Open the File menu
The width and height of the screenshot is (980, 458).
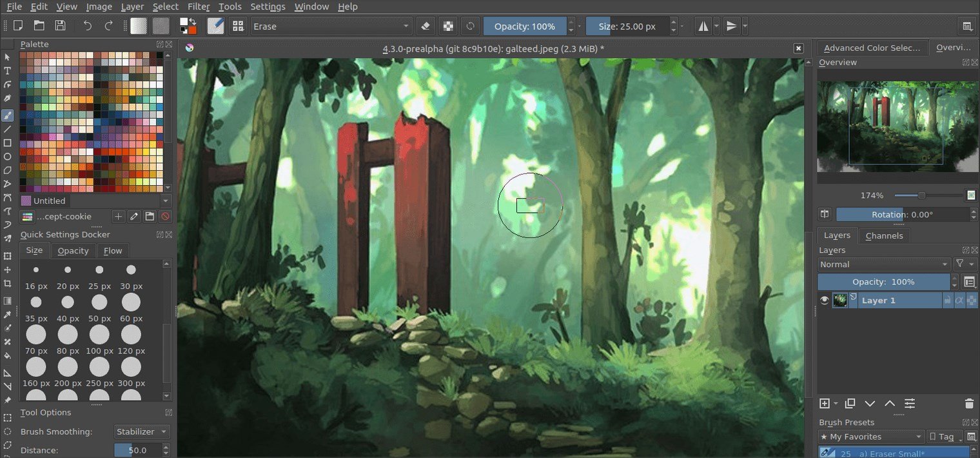click(x=14, y=6)
